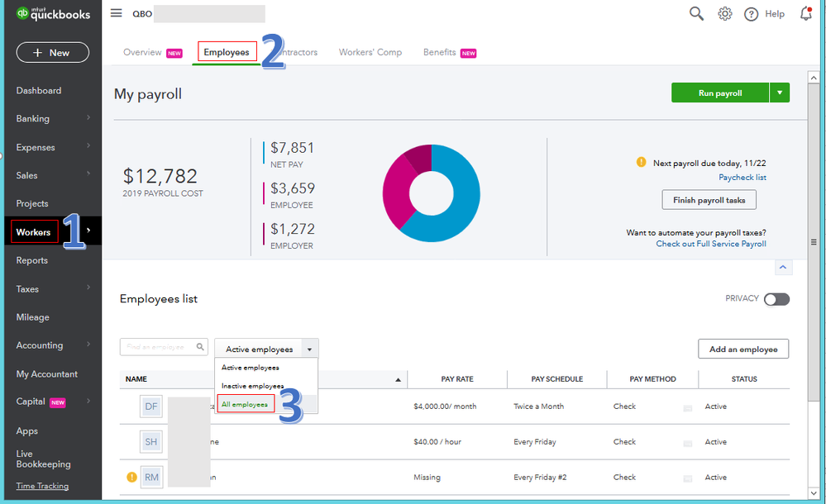Click the RM employee avatar
Screen dimensions: 826x504
pos(151,477)
